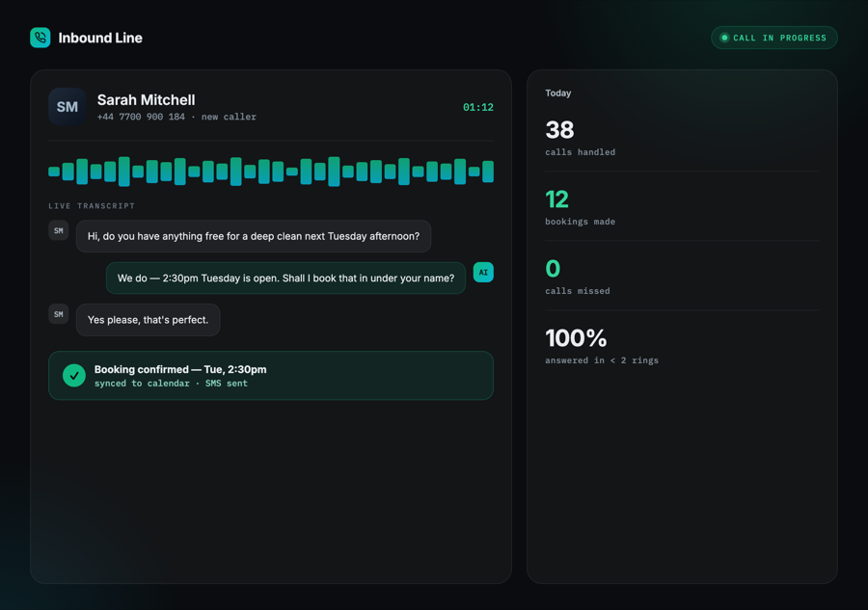Click the 0 calls missed figure
The width and height of the screenshot is (868, 610).
tap(553, 269)
